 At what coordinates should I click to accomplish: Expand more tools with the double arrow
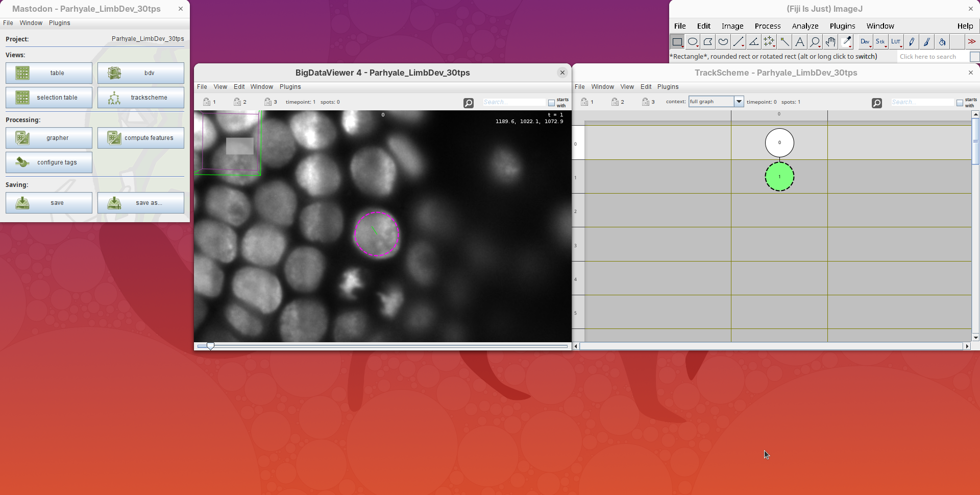click(x=972, y=42)
